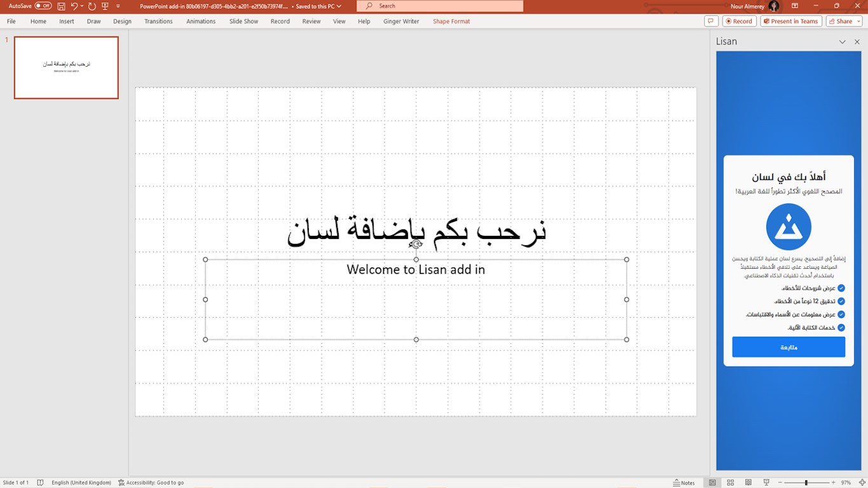Open the Comments pane icon
Viewport: 868px width, 488px height.
coord(711,21)
